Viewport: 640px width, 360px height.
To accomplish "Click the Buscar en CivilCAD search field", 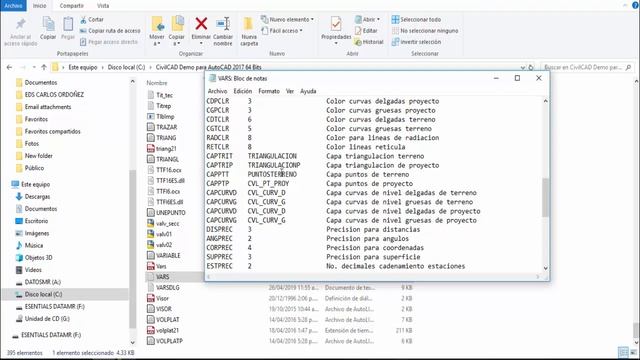I will point(587,67).
